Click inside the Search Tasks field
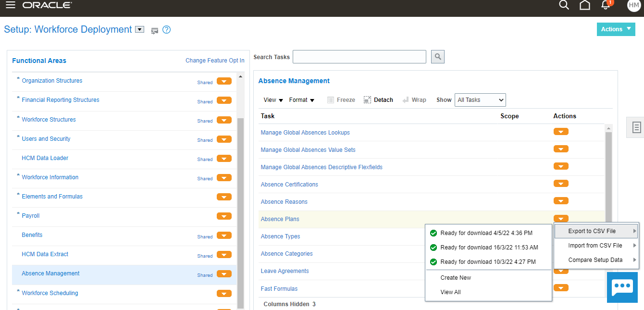Image resolution: width=644 pixels, height=310 pixels. coord(359,56)
